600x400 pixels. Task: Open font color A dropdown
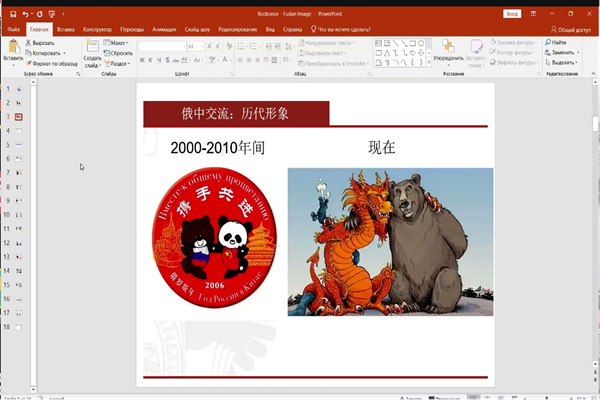pos(227,60)
